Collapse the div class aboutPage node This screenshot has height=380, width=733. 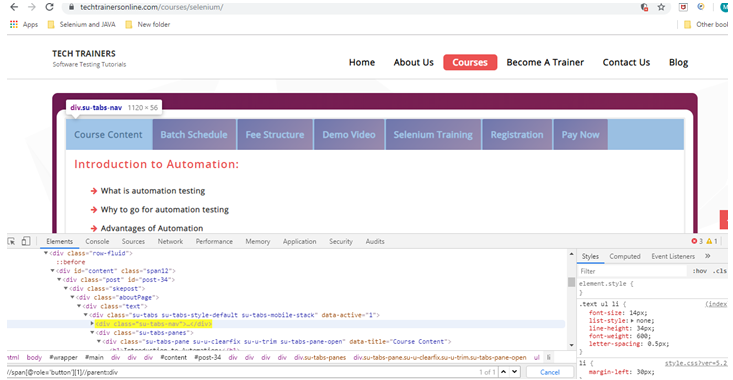click(72, 297)
